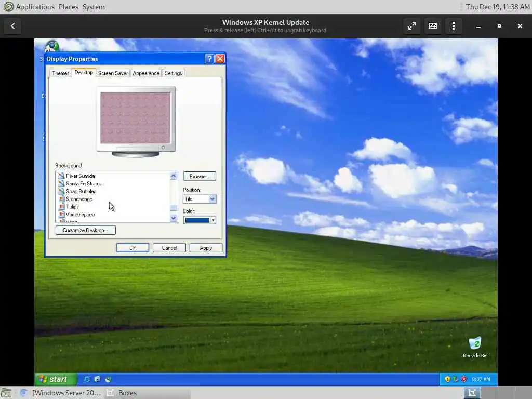Click the middle system tray icon in XP
532x399 pixels.
(456, 379)
